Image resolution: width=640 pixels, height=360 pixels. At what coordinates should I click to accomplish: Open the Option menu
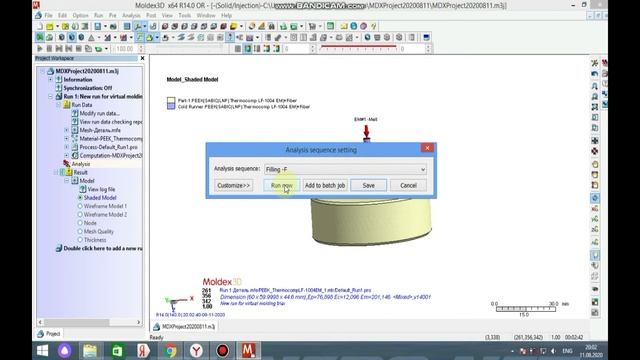click(x=80, y=16)
